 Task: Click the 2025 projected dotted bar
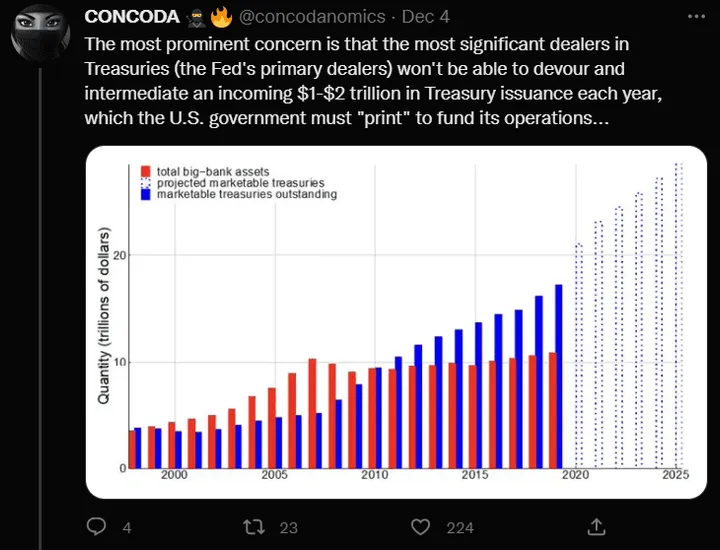pos(679,315)
